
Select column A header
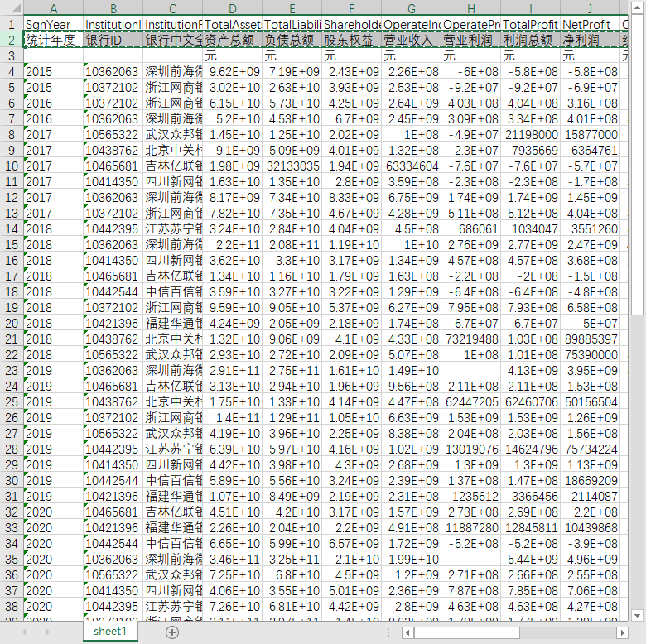pos(54,7)
